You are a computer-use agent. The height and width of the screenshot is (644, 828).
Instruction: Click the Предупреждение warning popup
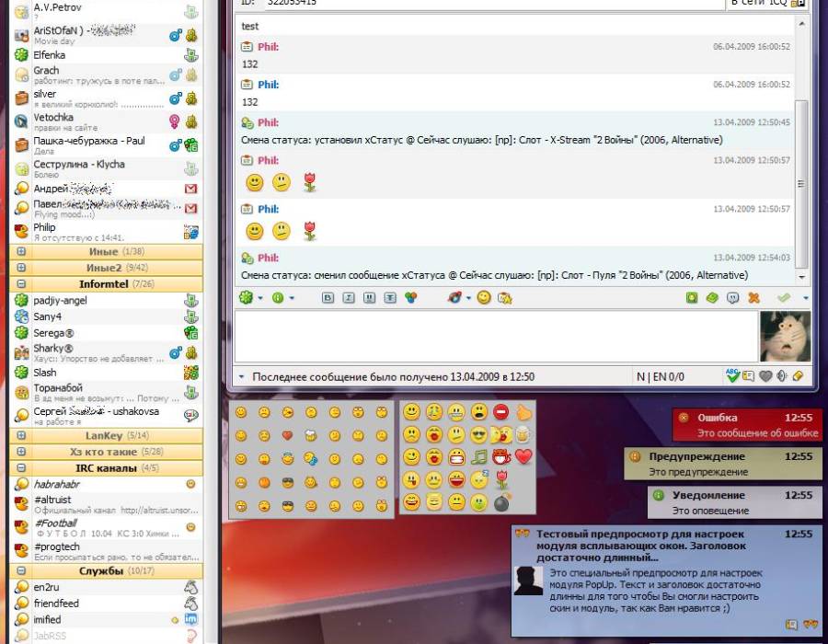click(723, 464)
